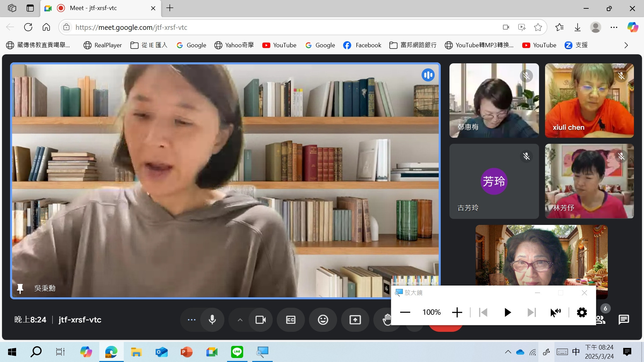The height and width of the screenshot is (362, 644).
Task: Open the Facebook bookmark link
Action: (362, 45)
